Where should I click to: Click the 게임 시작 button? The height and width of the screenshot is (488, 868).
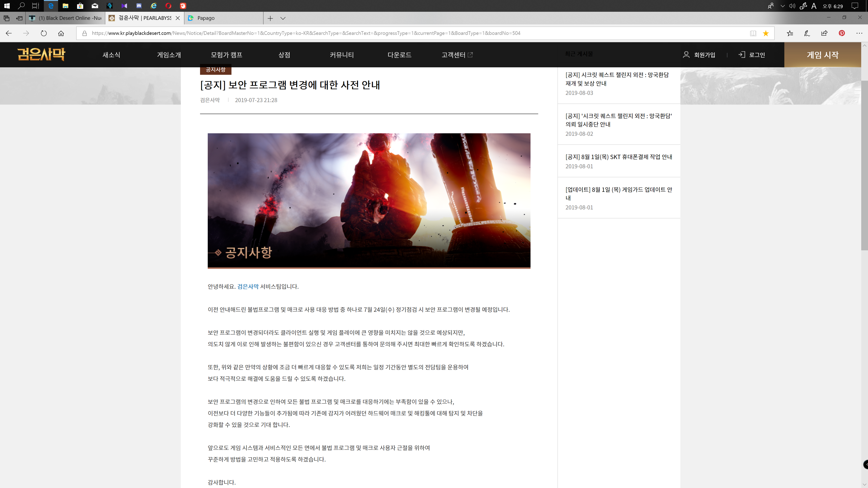[x=822, y=54]
